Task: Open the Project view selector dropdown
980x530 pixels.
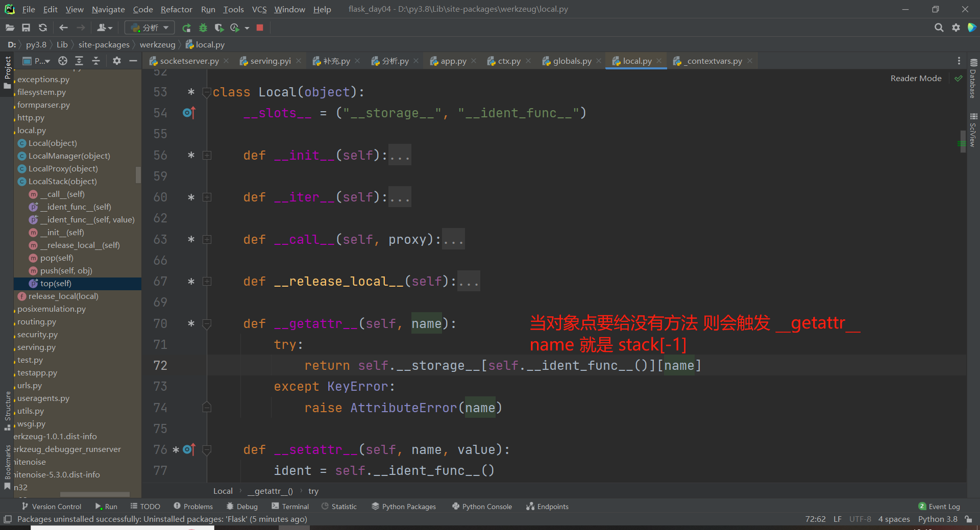Action: pos(36,61)
